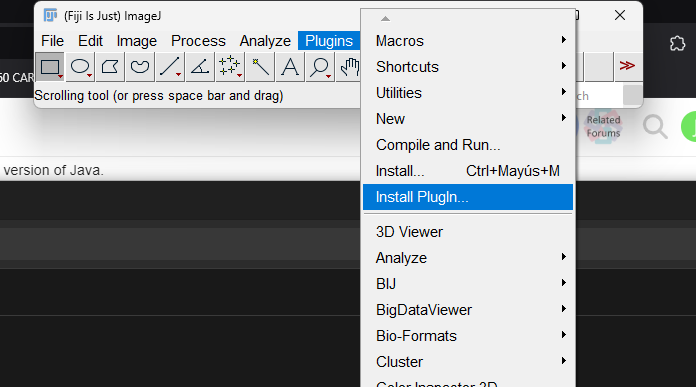Click the browser extensions puzzle icon
696x387 pixels.
(677, 43)
